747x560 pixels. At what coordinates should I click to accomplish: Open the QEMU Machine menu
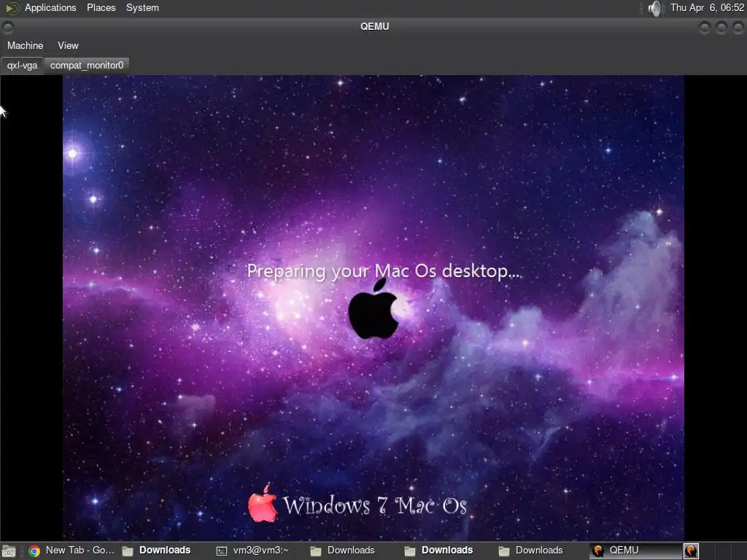[26, 46]
